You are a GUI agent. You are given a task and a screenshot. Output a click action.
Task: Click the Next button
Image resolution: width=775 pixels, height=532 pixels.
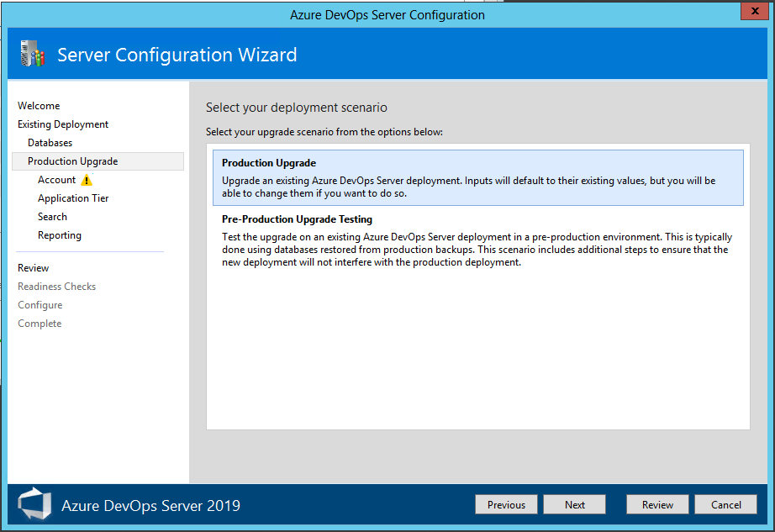click(x=574, y=504)
